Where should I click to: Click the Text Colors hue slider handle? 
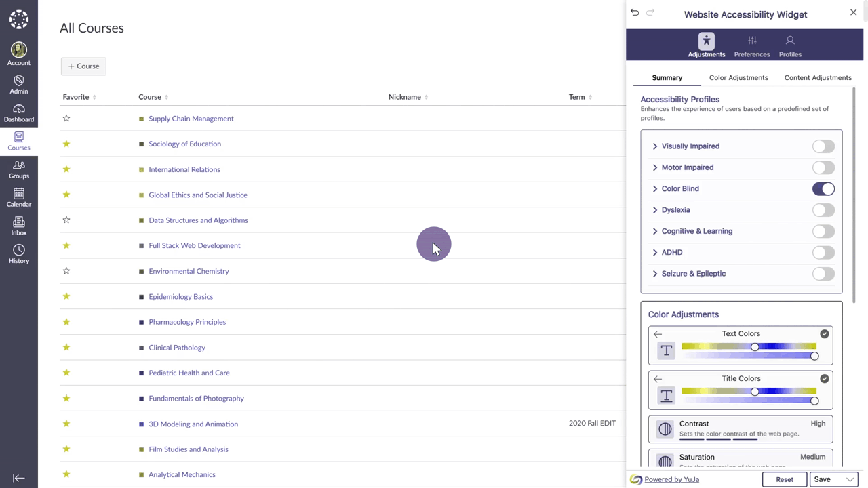(x=755, y=347)
